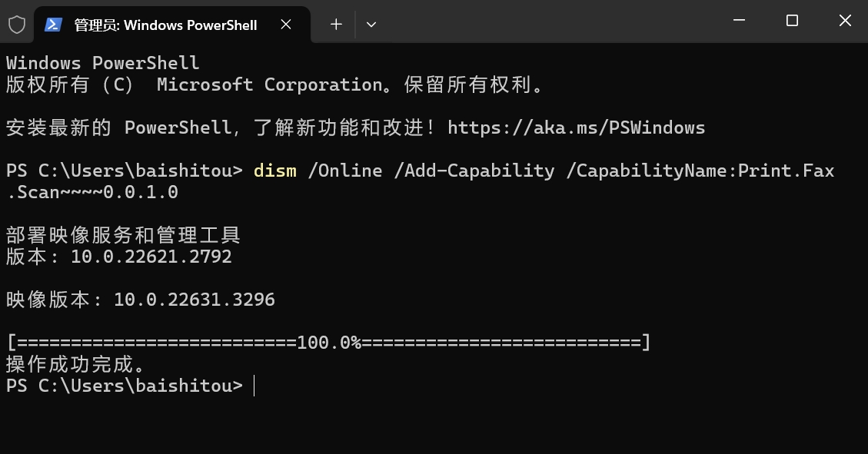The width and height of the screenshot is (868, 454).
Task: Open a new tab with the plus icon
Action: click(x=336, y=25)
